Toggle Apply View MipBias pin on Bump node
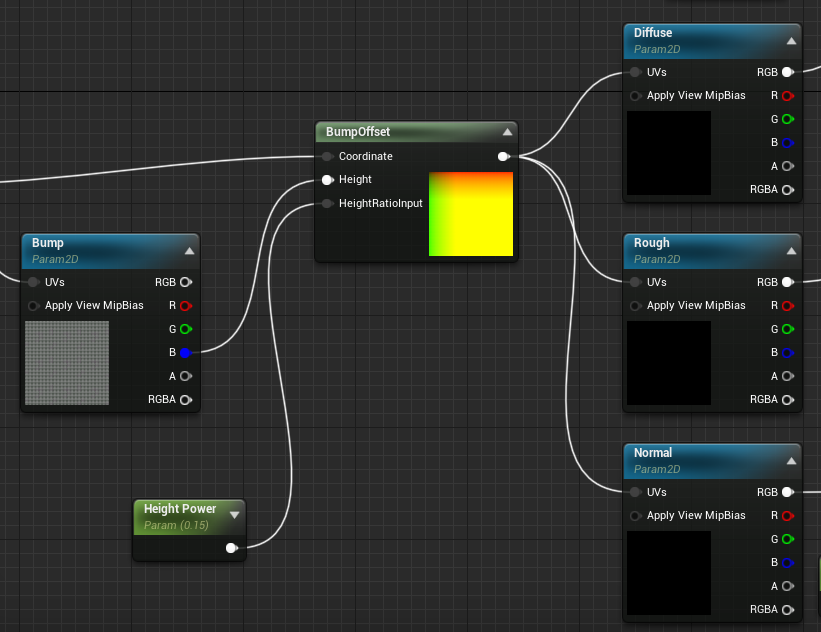Screen dimensions: 821x632 pos(34,305)
